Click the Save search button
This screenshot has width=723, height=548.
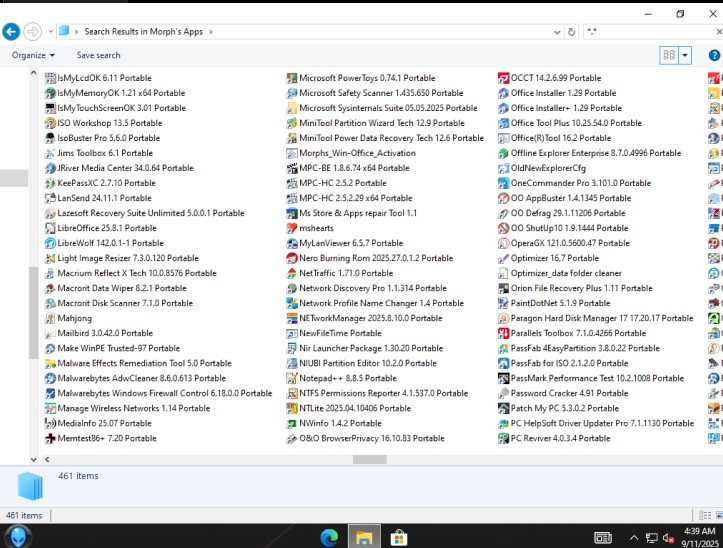(98, 55)
